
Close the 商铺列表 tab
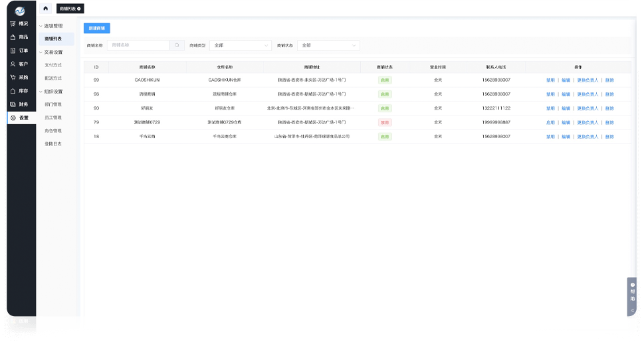[x=80, y=9]
